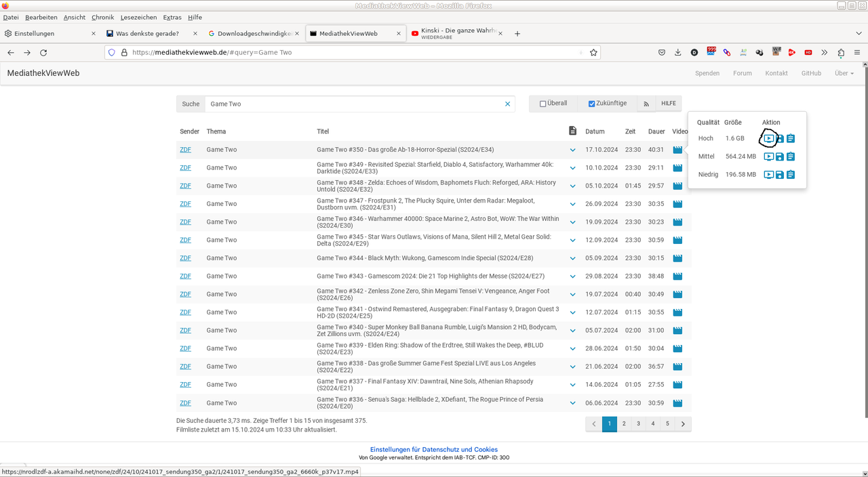
Task: Copy the Niedrig quality link to clipboard
Action: point(791,175)
